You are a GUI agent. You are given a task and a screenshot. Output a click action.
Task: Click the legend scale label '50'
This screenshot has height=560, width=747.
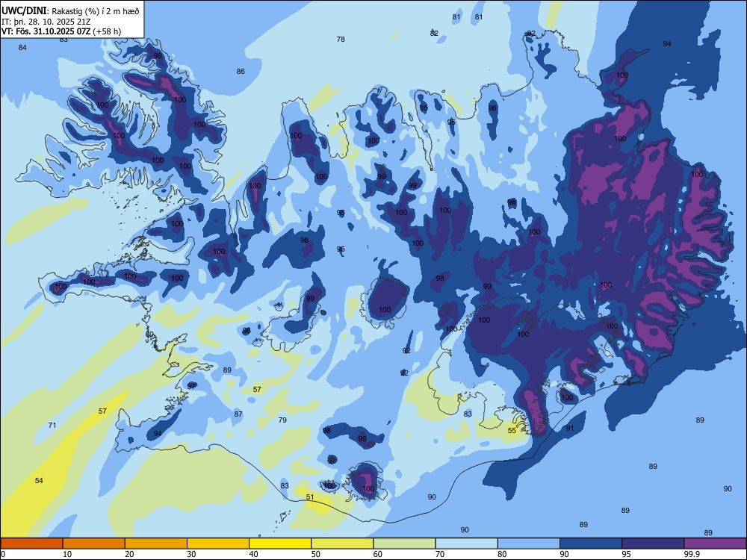coord(316,554)
